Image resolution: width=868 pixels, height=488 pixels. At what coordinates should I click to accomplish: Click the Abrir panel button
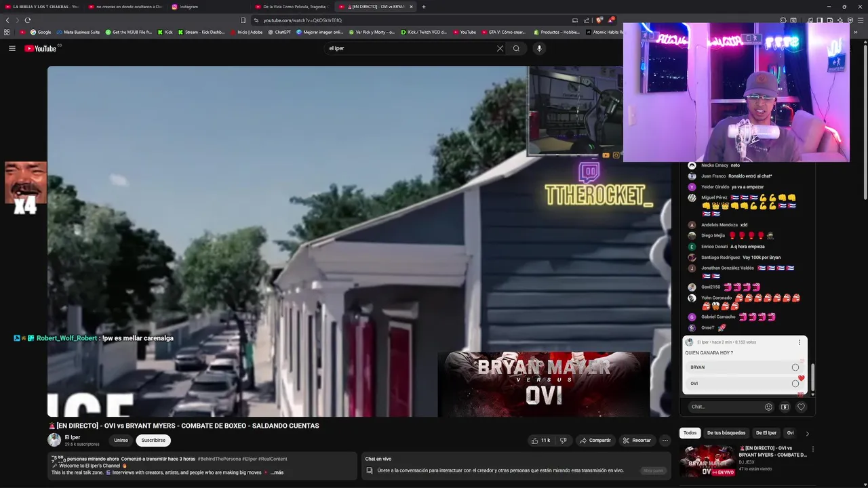(653, 470)
